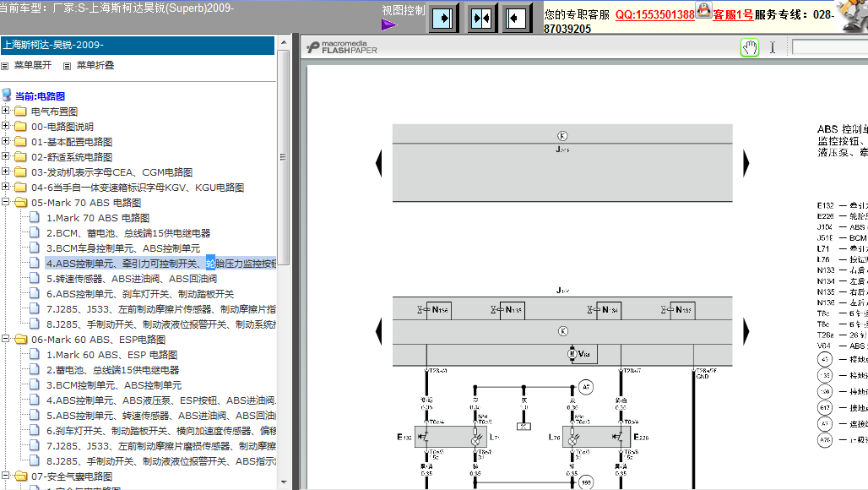Open 6.ABS控制单元、刹车灯开关、制动踏板开关

click(x=140, y=294)
